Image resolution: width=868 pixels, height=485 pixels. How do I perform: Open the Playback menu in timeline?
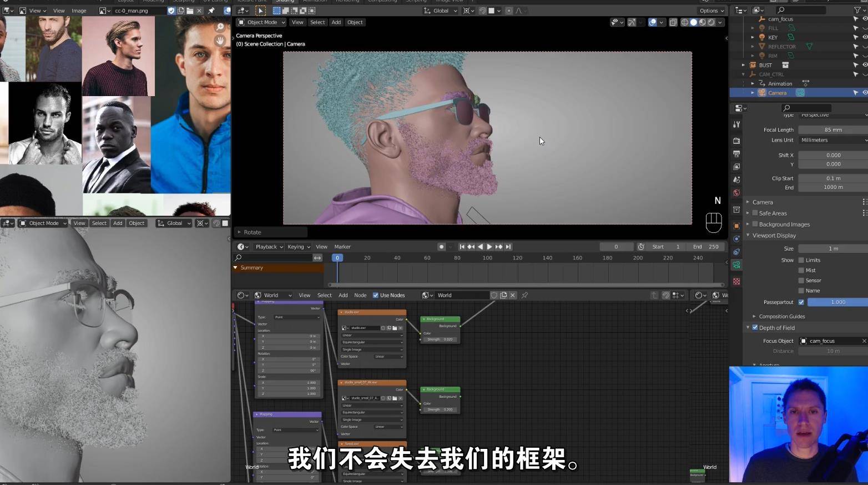tap(269, 247)
